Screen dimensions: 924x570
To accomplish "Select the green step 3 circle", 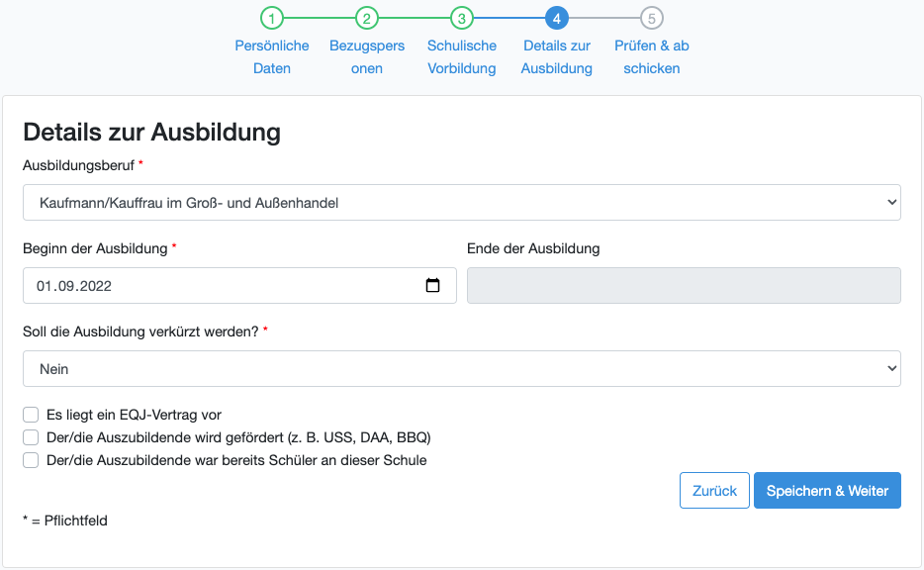I will (462, 18).
